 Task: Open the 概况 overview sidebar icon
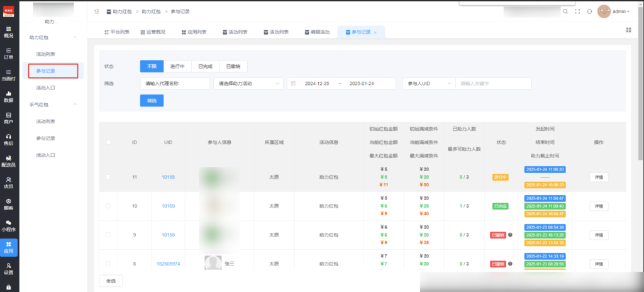pyautogui.click(x=8, y=32)
